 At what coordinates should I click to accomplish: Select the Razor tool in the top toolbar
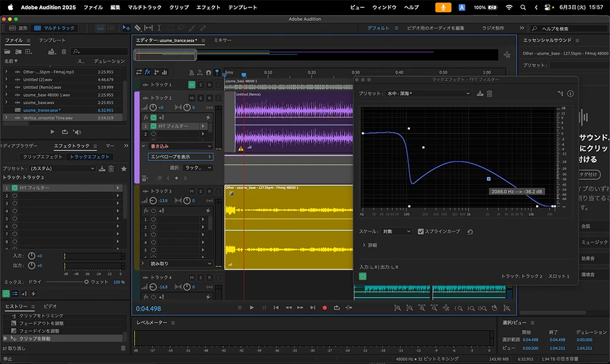tap(138, 28)
